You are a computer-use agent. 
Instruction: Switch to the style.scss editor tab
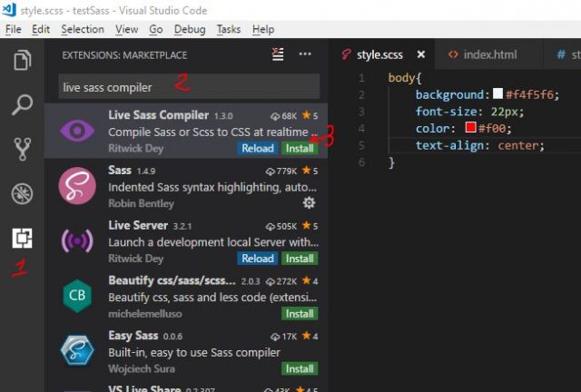379,54
